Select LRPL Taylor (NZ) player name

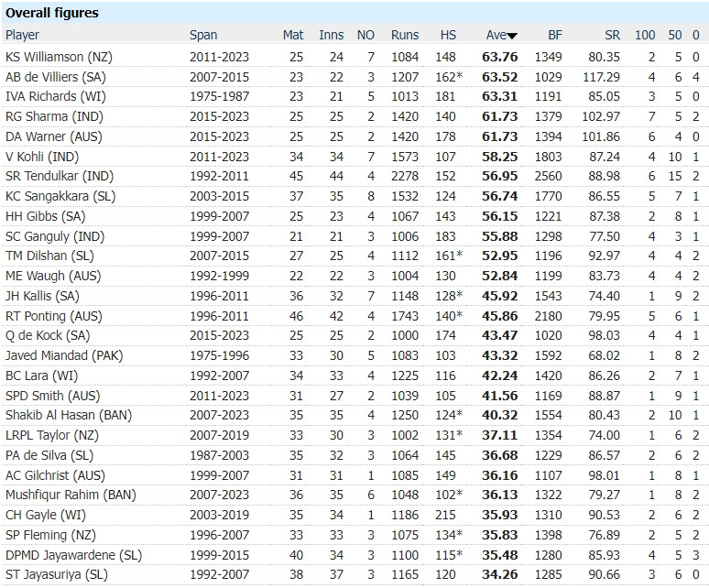[x=52, y=435]
